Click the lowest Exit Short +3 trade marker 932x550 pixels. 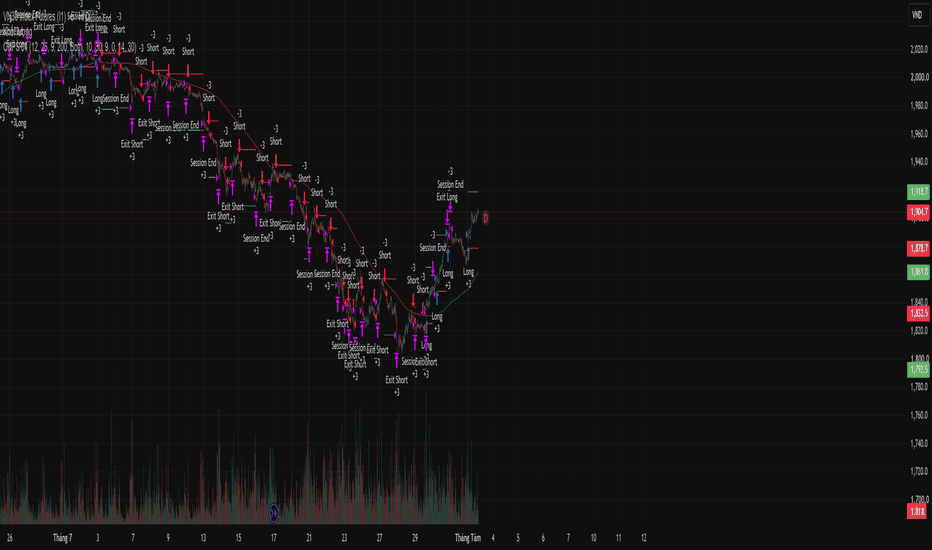pos(396,385)
